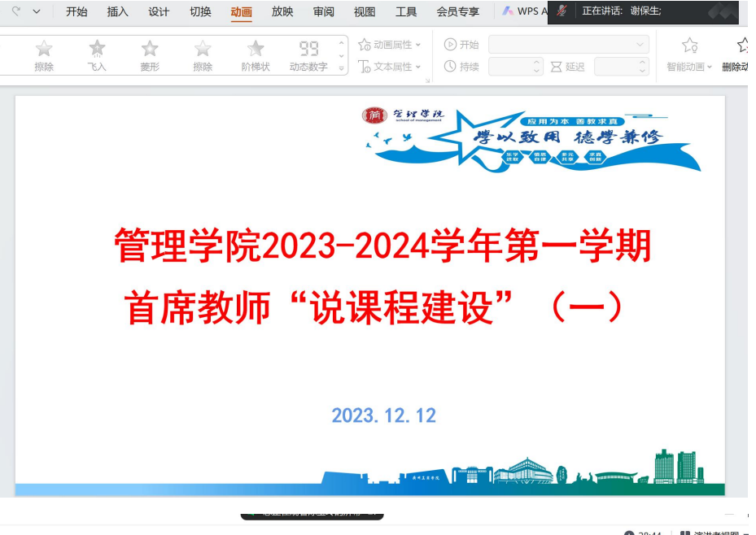Apply the 飞入 (Fly In) animation effect
This screenshot has height=535, width=756.
coord(97,54)
